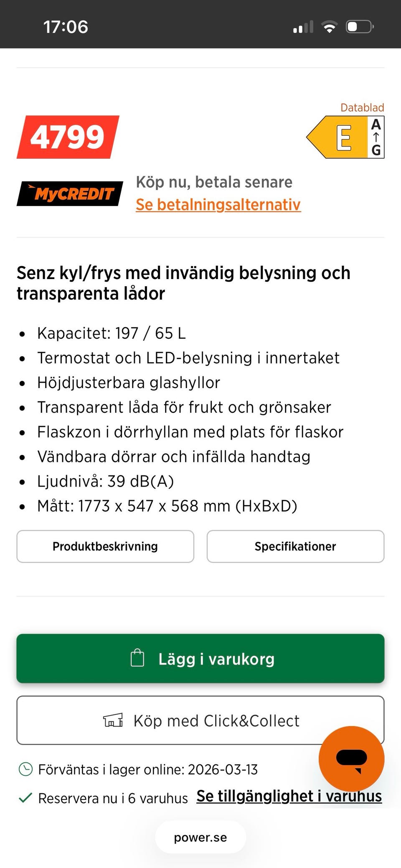Tap the 17:06 clock in the status bar
This screenshot has width=401, height=868.
pyautogui.click(x=66, y=27)
